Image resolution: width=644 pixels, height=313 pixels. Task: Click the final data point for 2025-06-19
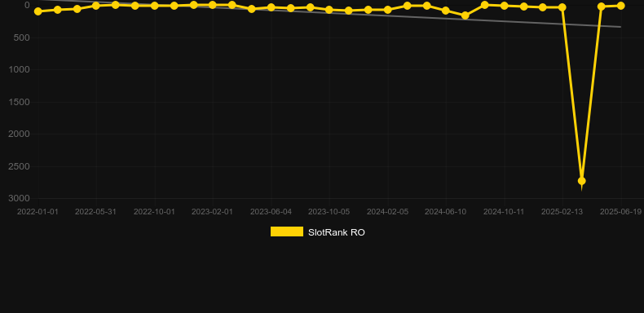point(620,6)
